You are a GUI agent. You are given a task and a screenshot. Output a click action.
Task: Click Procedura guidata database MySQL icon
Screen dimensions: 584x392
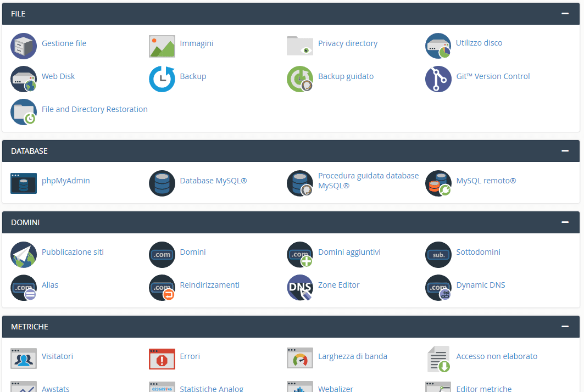300,183
